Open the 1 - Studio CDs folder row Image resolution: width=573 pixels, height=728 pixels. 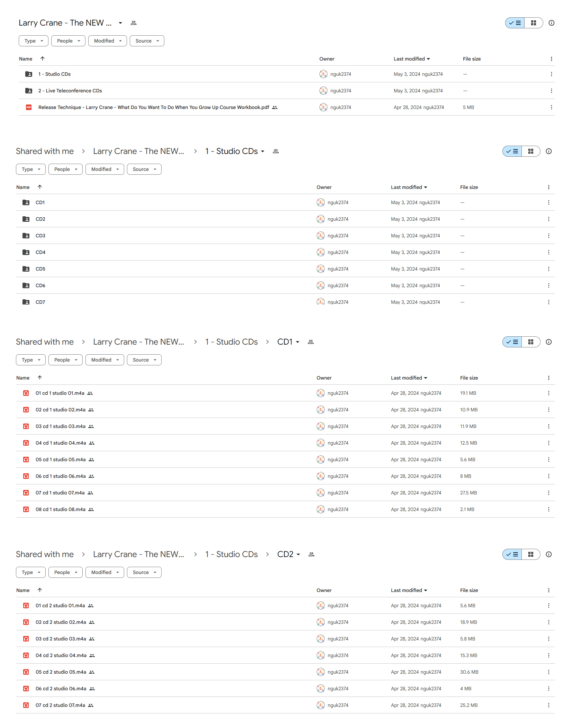[286, 74]
